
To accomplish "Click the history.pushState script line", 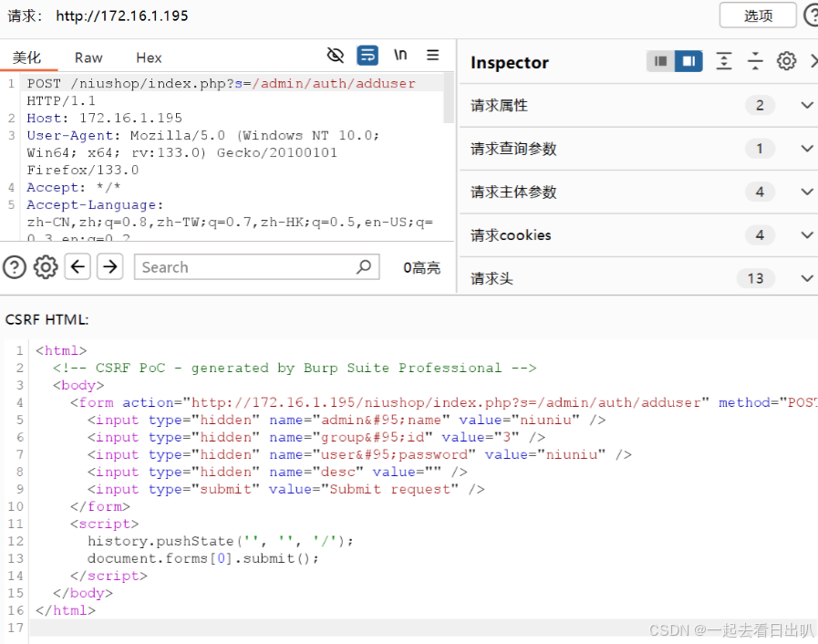I will (221, 541).
